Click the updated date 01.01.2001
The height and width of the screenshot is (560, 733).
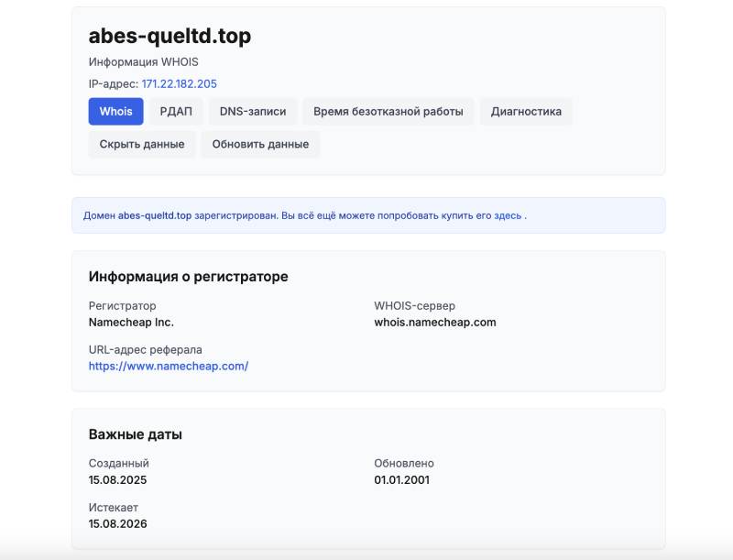(401, 479)
